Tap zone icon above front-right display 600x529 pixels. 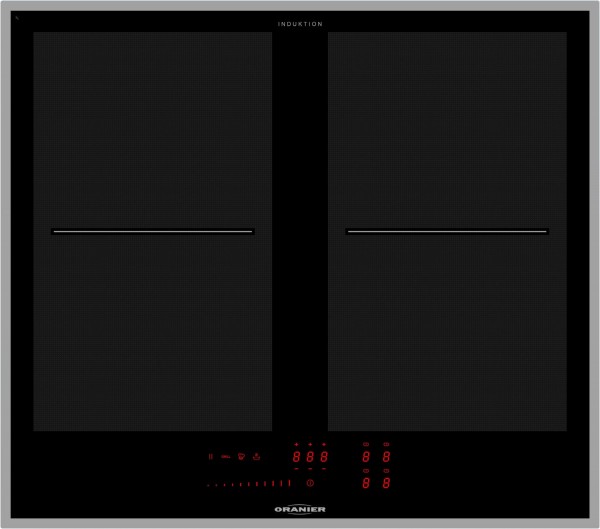(x=386, y=471)
